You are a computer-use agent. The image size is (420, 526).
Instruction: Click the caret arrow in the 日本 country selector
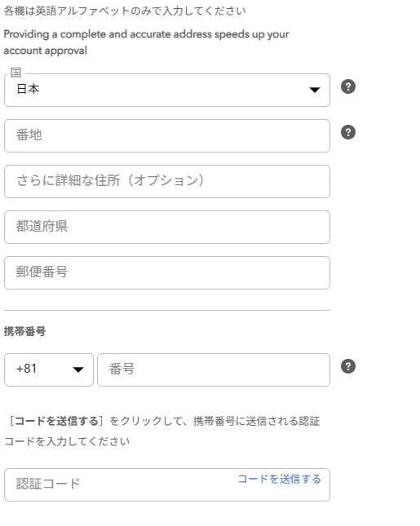pos(314,90)
